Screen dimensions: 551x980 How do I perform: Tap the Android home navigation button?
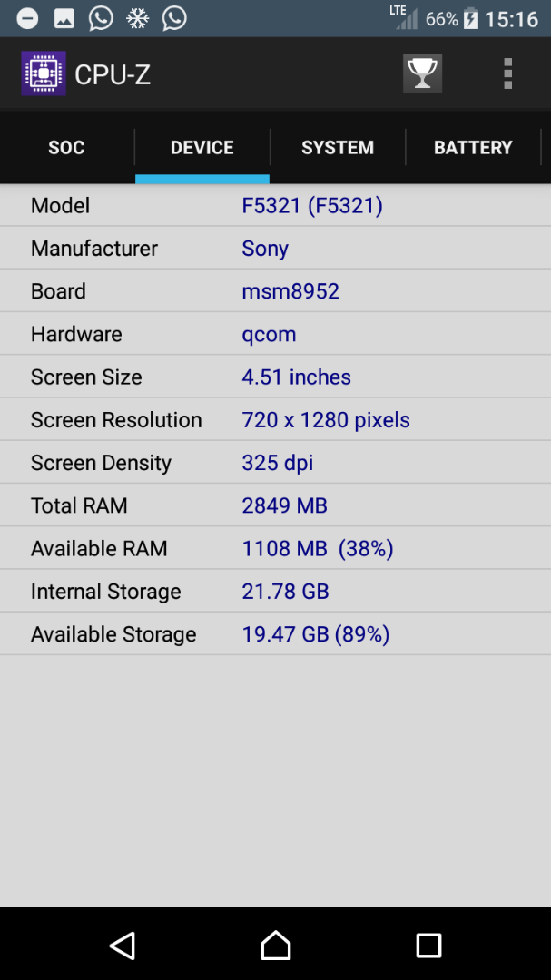[275, 945]
